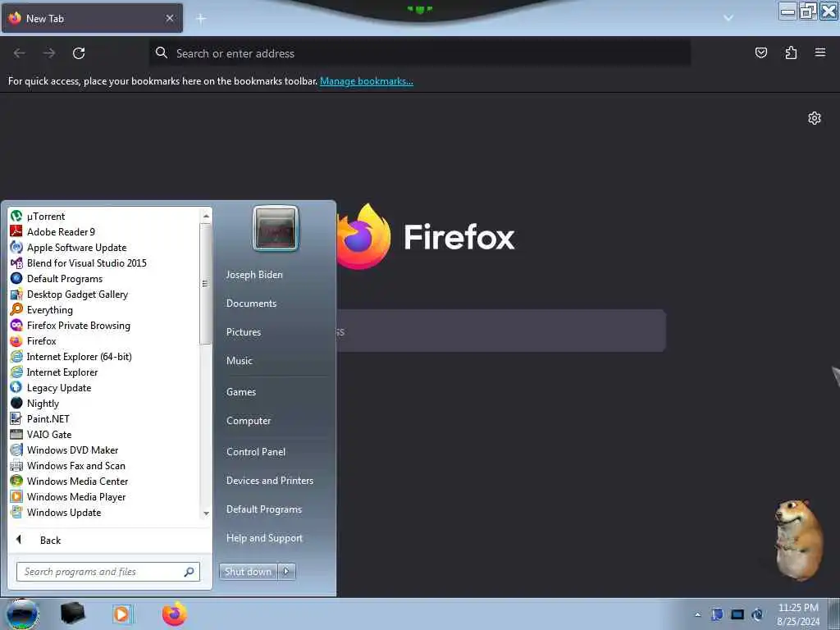The image size is (840, 630).
Task: Open Apple Software Update
Action: pos(103,248)
